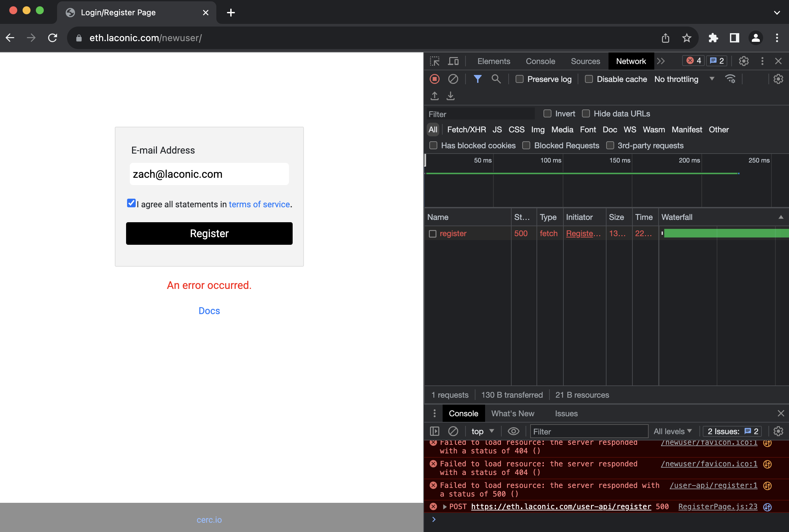Check Disable cache option
Viewport: 789px width, 532px height.
click(589, 79)
